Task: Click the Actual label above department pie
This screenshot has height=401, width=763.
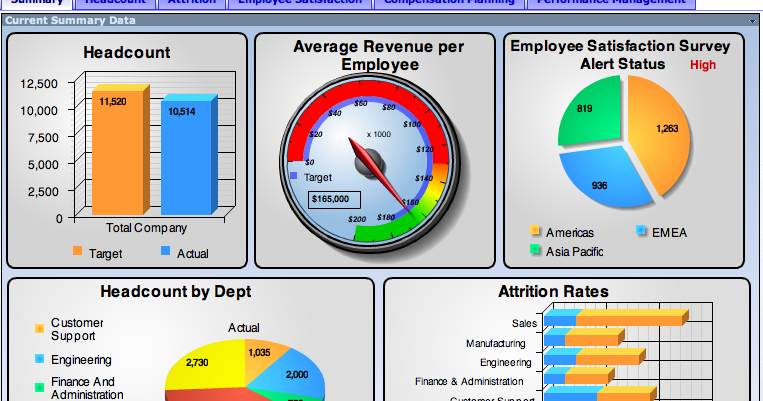Action: click(x=244, y=328)
